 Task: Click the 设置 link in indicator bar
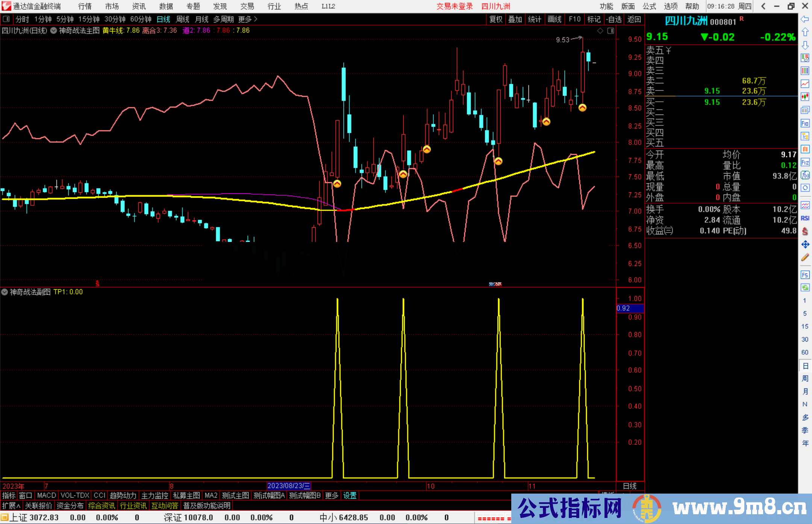click(x=350, y=495)
